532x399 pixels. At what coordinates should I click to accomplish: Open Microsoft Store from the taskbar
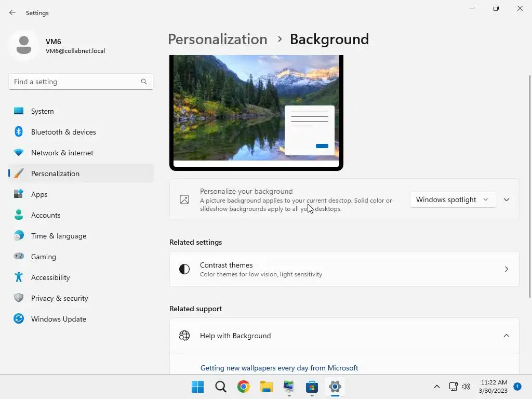(x=312, y=387)
